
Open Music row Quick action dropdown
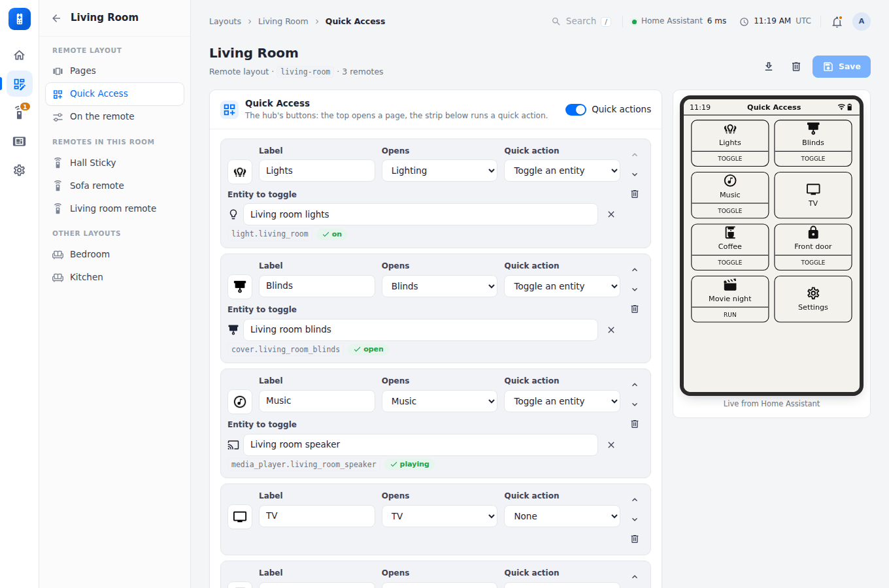click(x=562, y=401)
